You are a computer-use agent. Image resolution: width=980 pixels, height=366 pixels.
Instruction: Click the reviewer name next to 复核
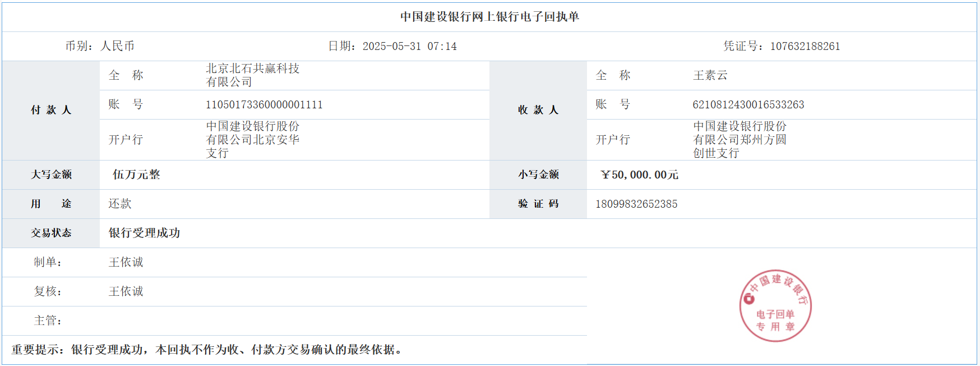point(126,291)
